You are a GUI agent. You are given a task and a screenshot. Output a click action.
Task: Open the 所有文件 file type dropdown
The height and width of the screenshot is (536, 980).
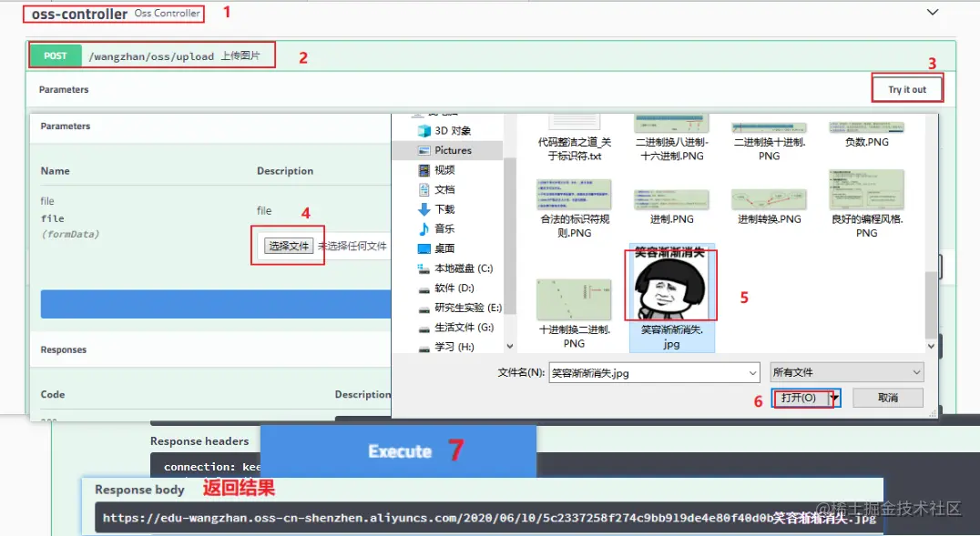point(846,372)
